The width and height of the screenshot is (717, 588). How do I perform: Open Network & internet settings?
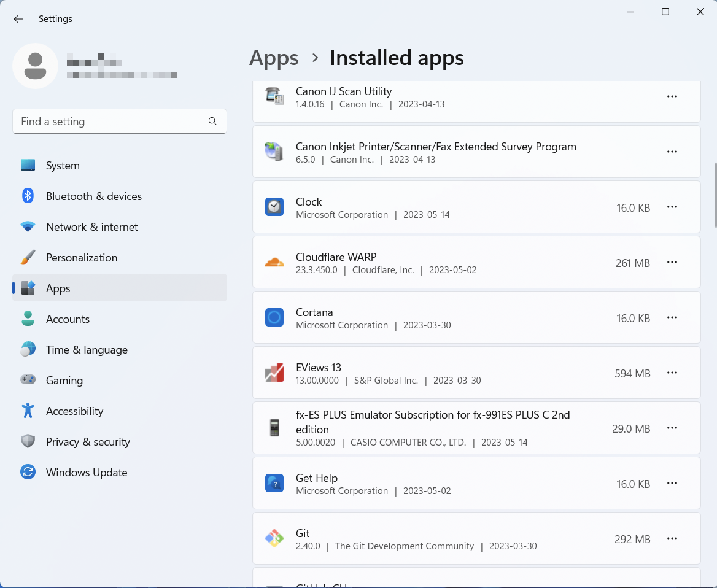pos(119,226)
